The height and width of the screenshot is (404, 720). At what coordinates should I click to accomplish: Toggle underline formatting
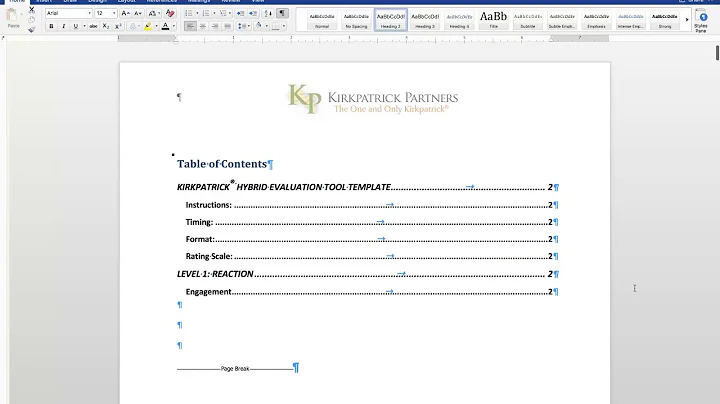(x=76, y=26)
